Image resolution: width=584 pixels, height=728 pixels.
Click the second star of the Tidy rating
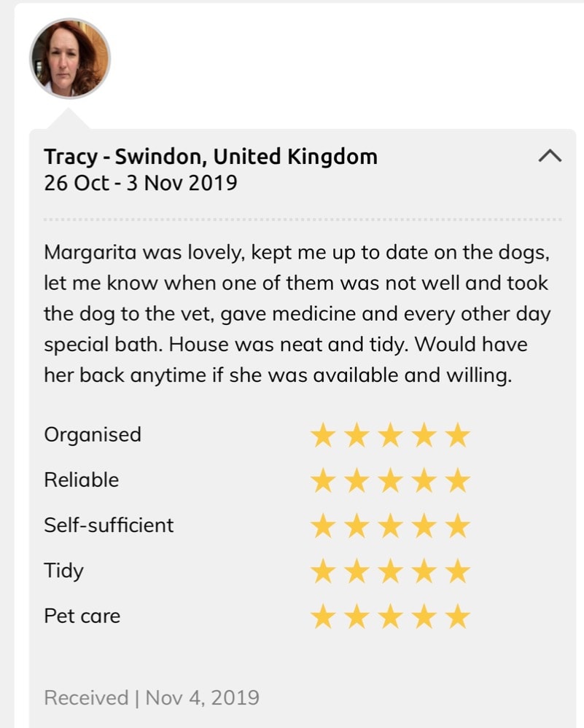[357, 571]
